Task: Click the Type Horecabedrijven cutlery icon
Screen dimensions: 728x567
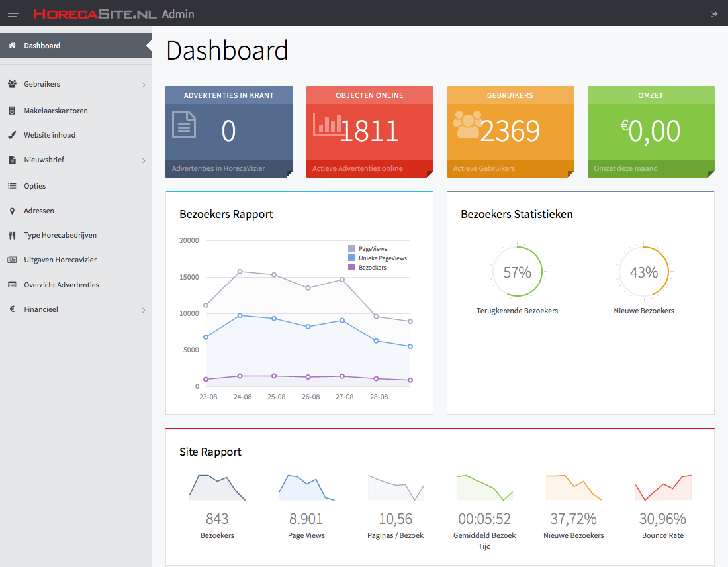Action: (x=12, y=235)
